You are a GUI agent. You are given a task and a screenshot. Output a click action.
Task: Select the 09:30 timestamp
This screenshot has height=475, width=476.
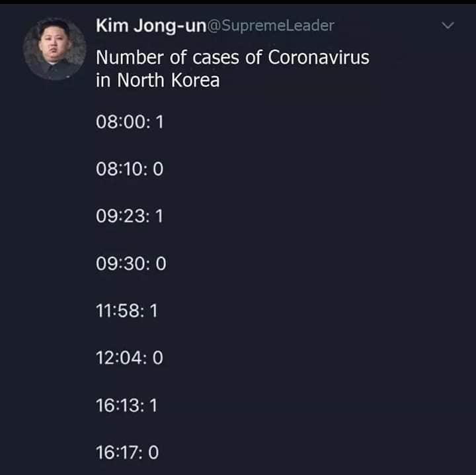tap(120, 264)
